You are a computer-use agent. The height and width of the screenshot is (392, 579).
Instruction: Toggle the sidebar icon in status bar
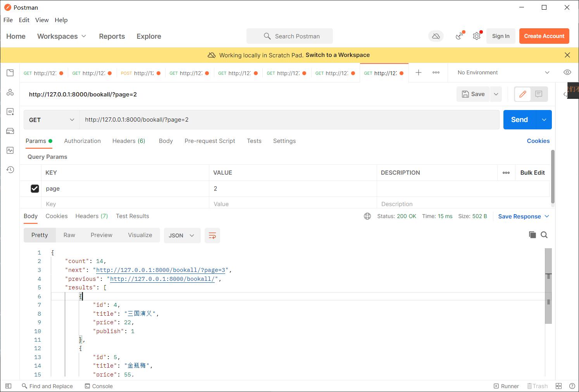click(x=8, y=386)
